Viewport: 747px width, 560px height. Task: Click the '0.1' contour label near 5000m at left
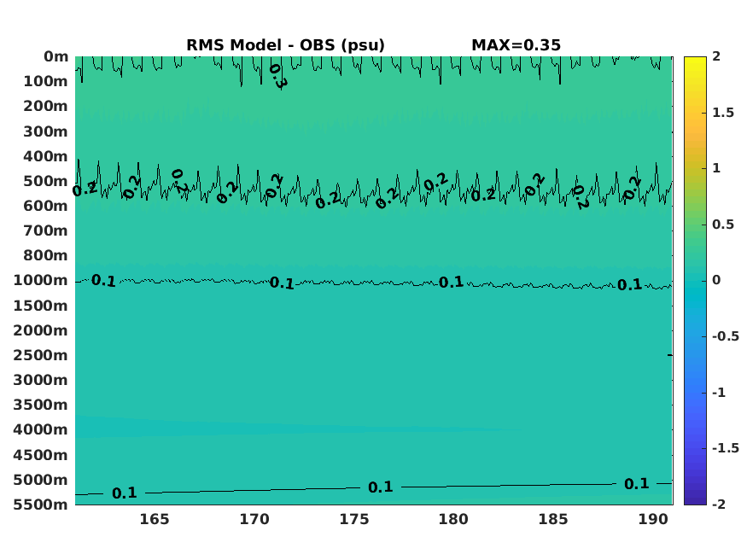coord(125,493)
